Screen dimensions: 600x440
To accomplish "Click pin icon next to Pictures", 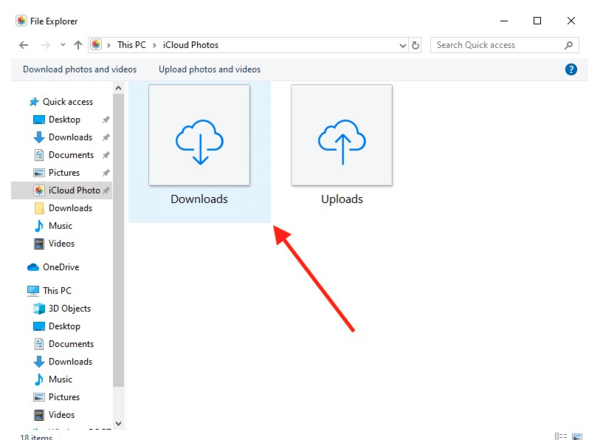I will coord(106,173).
